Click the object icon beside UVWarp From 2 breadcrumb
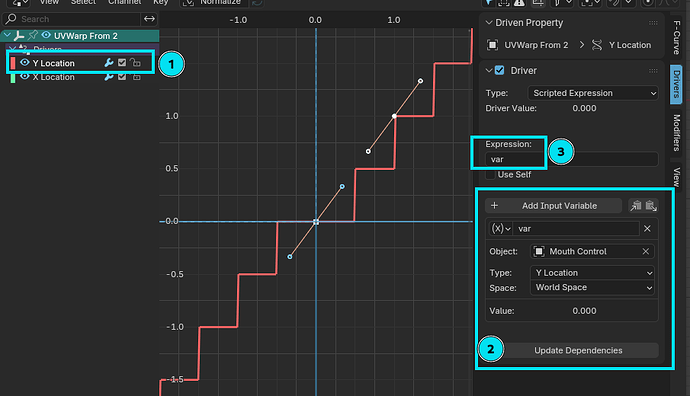Viewport: 690px width, 396px height. [492, 45]
